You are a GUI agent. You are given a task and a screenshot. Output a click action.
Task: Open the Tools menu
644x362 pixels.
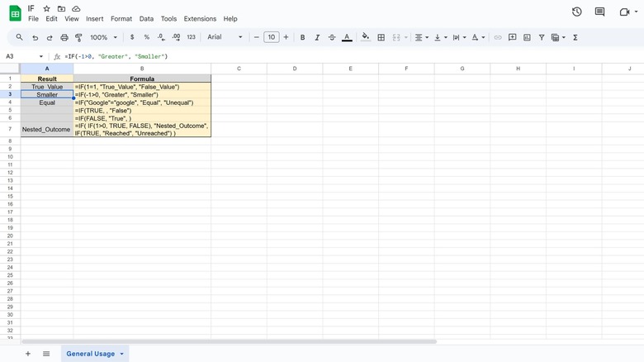(x=168, y=19)
